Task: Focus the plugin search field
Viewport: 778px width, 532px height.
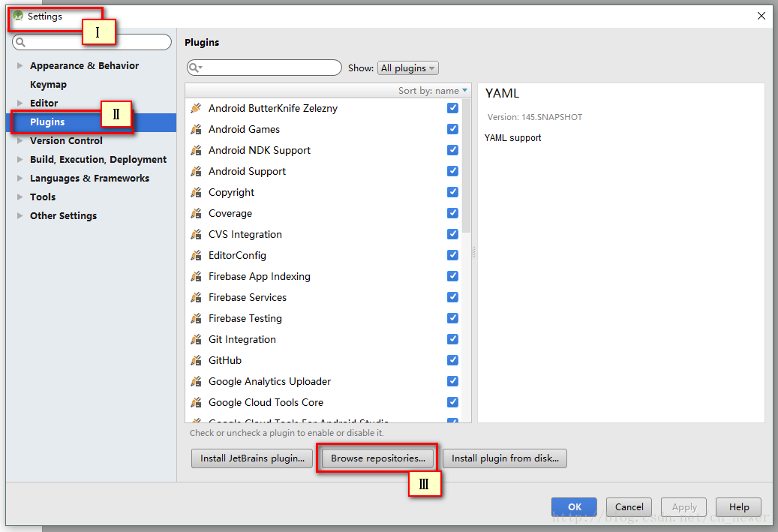Action: point(264,68)
